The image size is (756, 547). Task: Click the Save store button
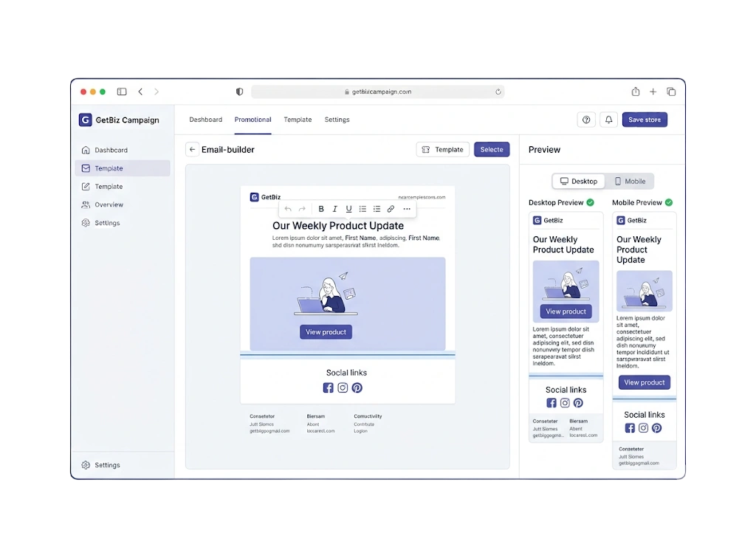pos(645,120)
